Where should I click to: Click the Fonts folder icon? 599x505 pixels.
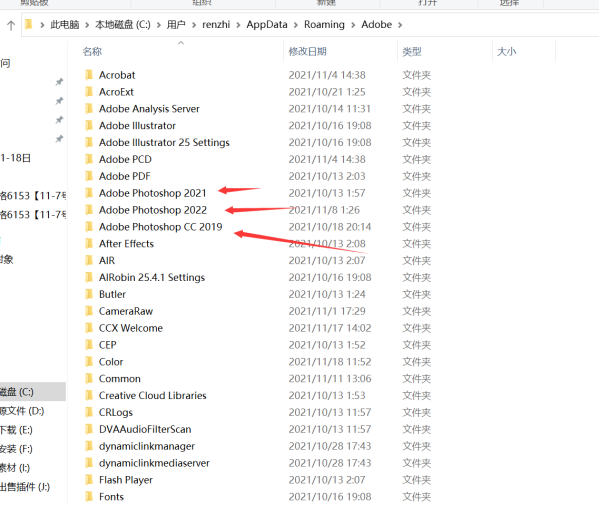click(x=89, y=496)
